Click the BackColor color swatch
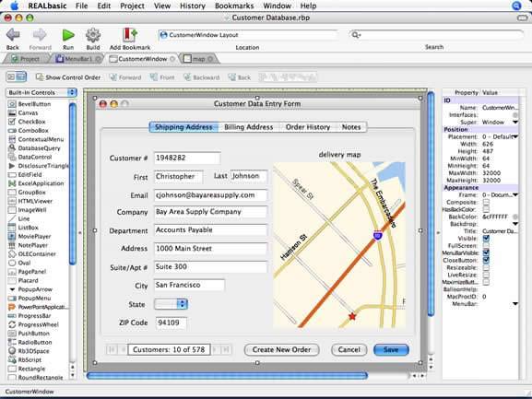The height and width of the screenshot is (399, 532). (x=515, y=217)
